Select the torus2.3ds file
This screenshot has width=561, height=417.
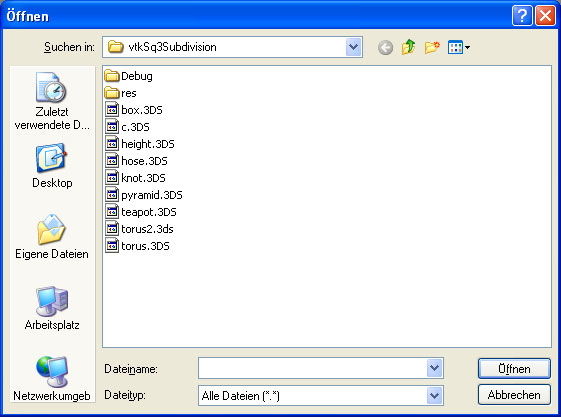click(140, 229)
